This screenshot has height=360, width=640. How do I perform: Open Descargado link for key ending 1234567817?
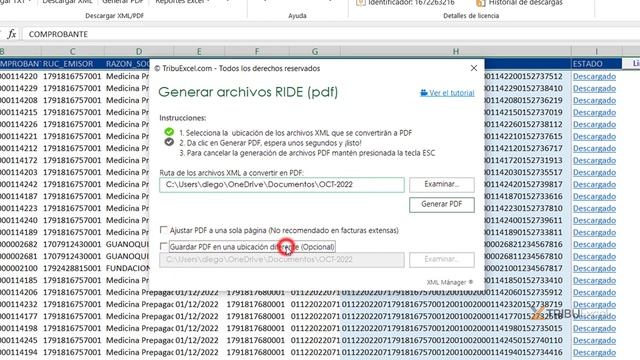pyautogui.click(x=594, y=269)
